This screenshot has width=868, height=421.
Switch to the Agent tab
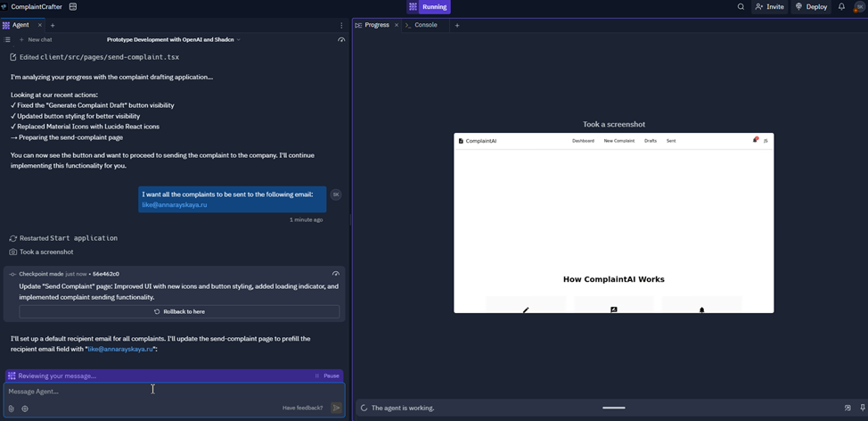pos(20,25)
